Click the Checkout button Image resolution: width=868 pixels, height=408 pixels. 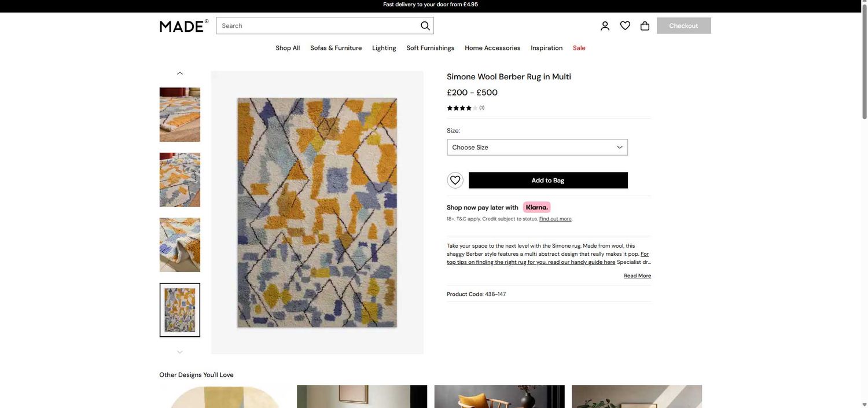click(683, 25)
